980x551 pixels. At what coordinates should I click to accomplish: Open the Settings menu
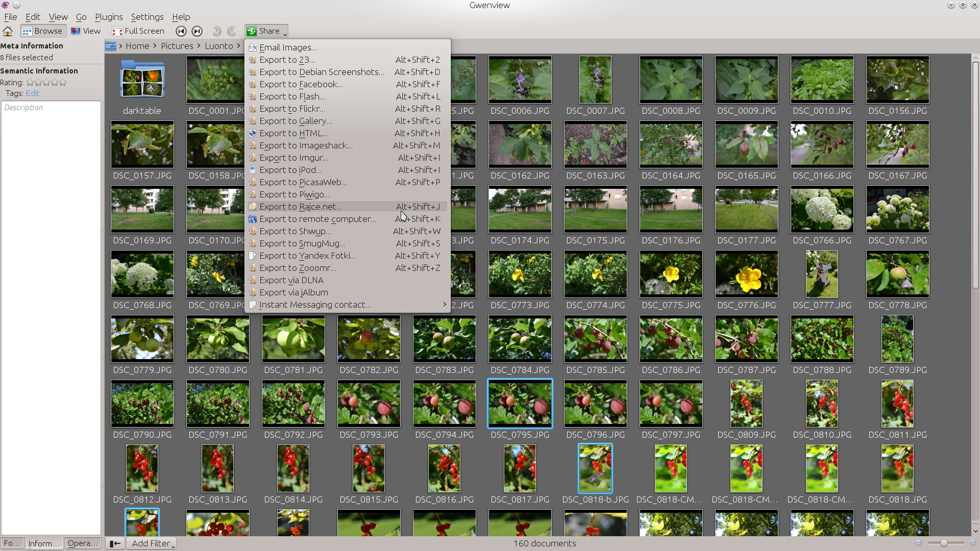(147, 17)
